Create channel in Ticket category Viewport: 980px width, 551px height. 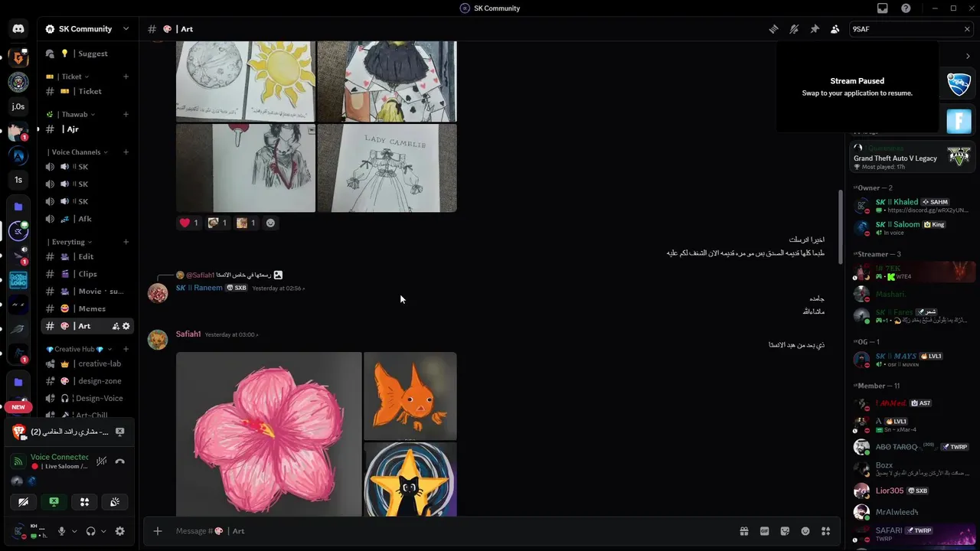point(126,77)
